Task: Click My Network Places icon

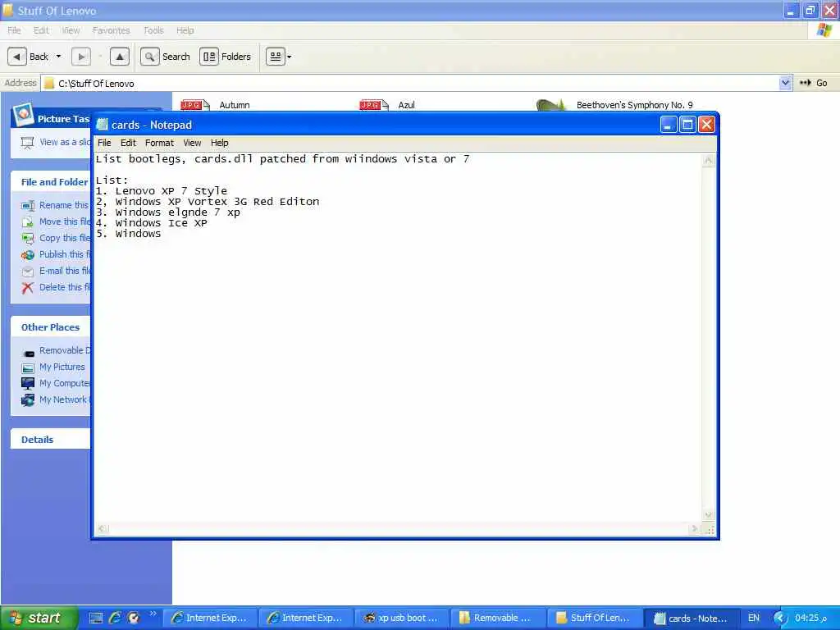Action: pyautogui.click(x=28, y=400)
